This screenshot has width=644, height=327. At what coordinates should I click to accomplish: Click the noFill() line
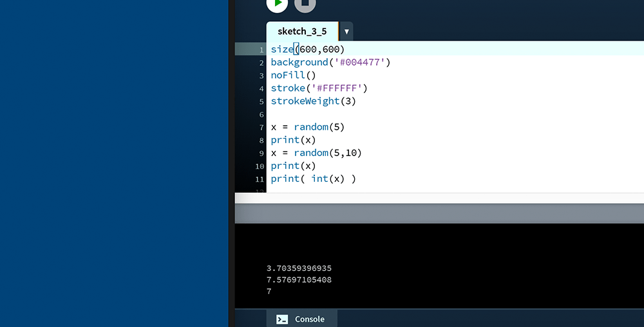pyautogui.click(x=293, y=75)
